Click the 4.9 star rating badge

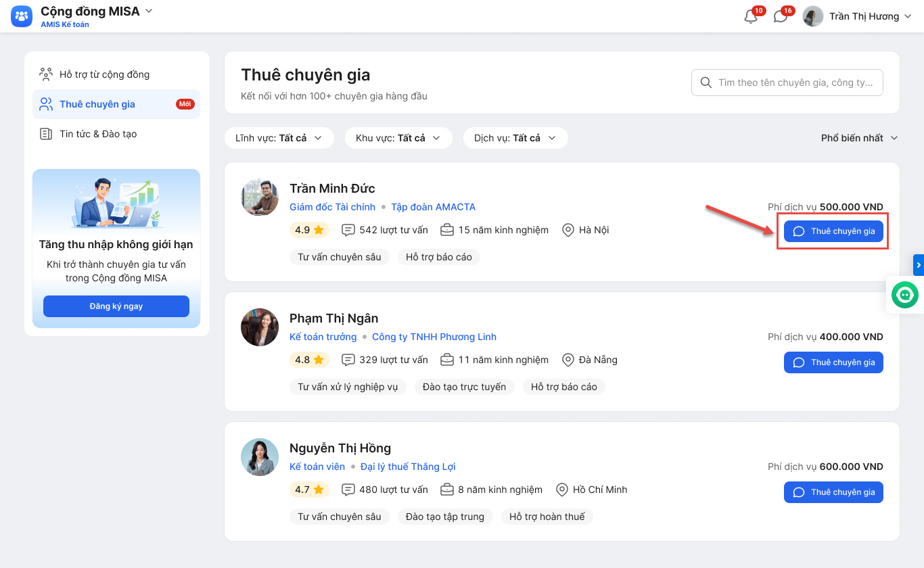tap(309, 230)
